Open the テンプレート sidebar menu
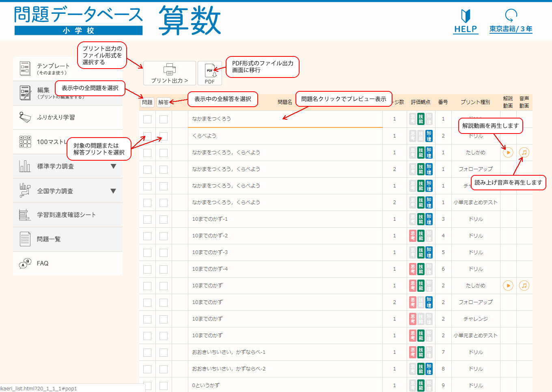Screen dimensions: 552x392 (68, 69)
